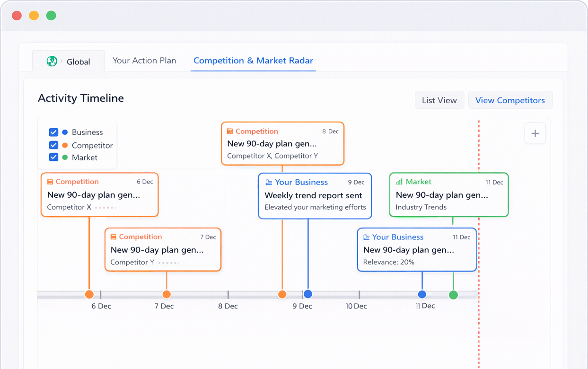
Task: Click the Competition icon on 7 Dec card
Action: tap(114, 237)
